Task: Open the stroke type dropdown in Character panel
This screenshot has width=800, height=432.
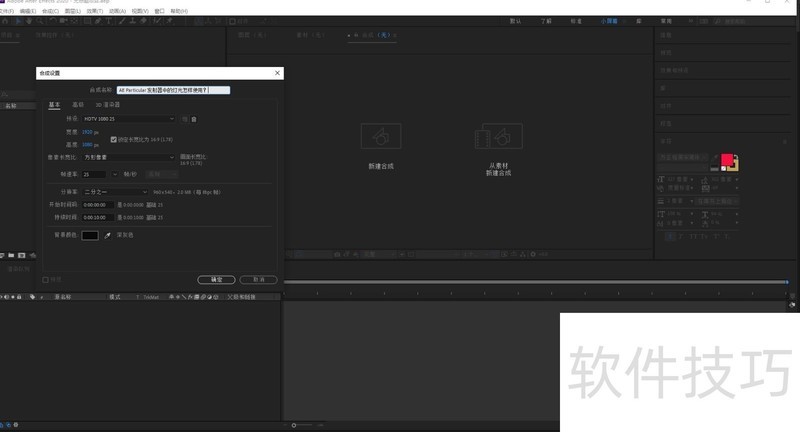Action: (x=717, y=201)
